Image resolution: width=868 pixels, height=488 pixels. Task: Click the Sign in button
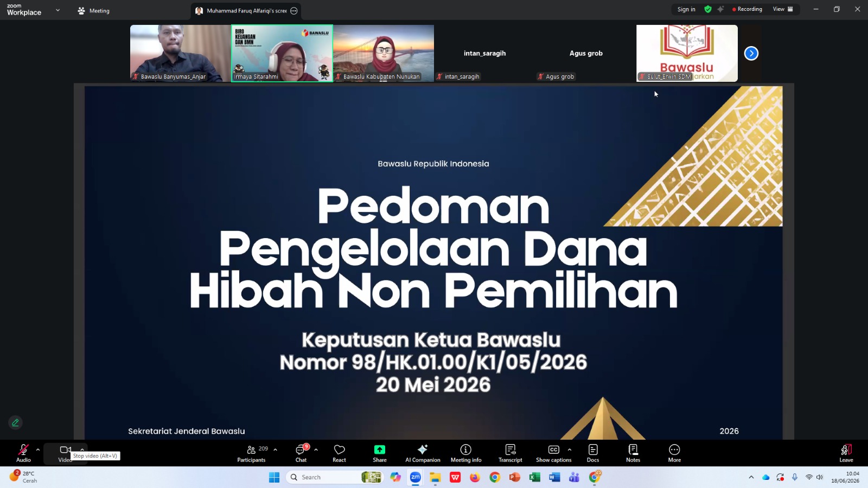[686, 9]
